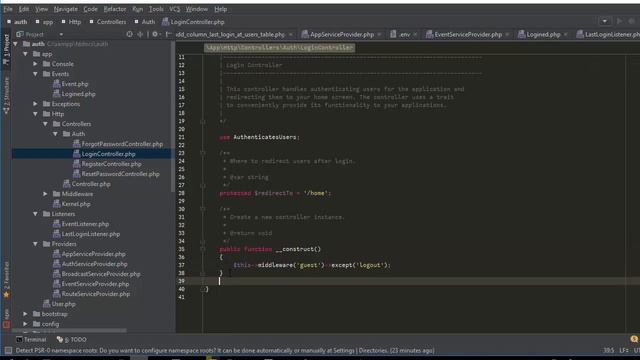The height and width of the screenshot is (360, 640).
Task: Expand the bootstrap folder
Action: 25,314
